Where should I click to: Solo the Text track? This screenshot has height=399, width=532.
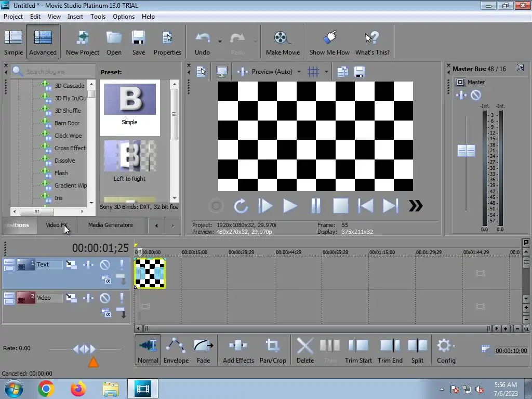[x=122, y=264]
